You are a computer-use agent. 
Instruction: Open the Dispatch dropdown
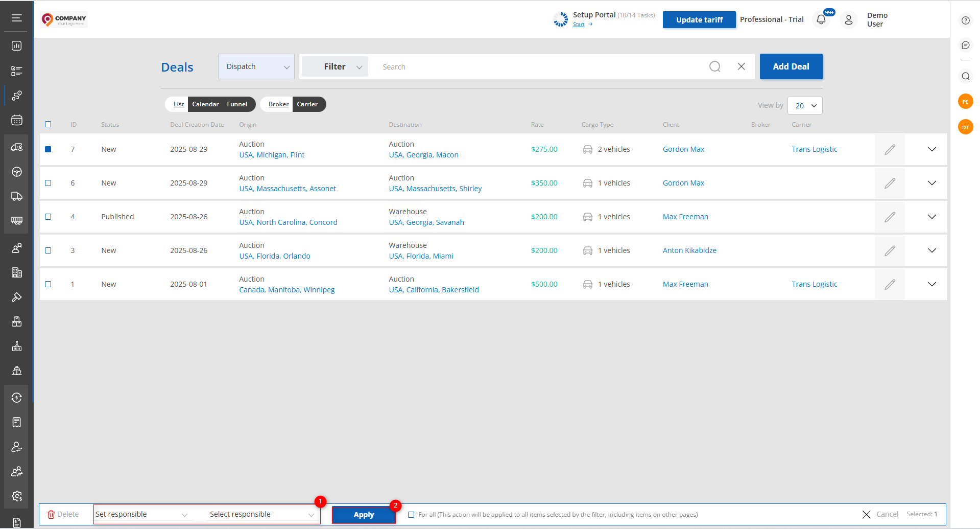point(256,66)
